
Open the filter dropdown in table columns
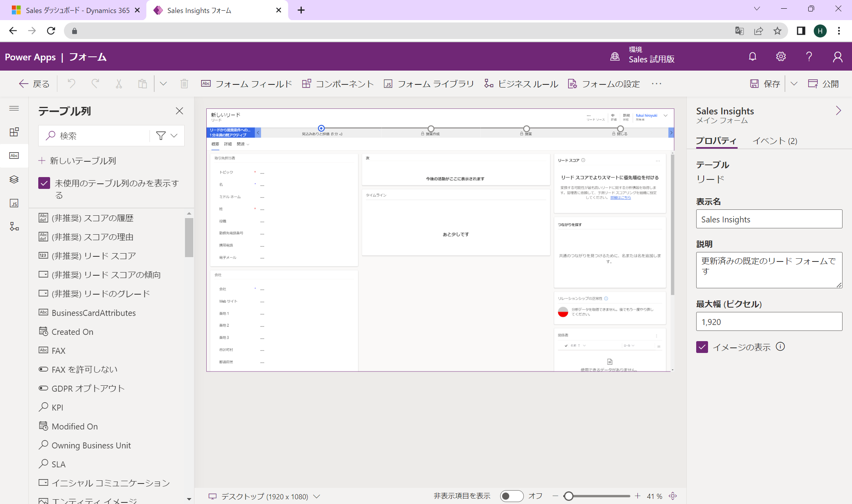[167, 136]
